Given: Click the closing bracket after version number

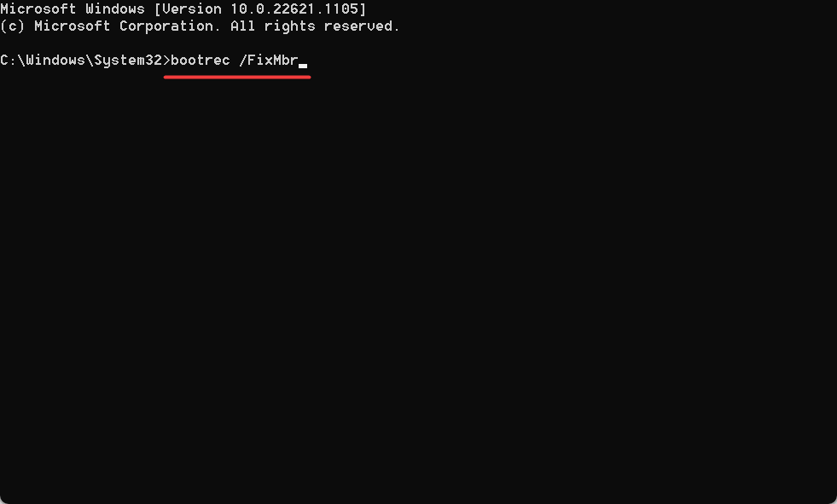Looking at the screenshot, I should [x=363, y=9].
